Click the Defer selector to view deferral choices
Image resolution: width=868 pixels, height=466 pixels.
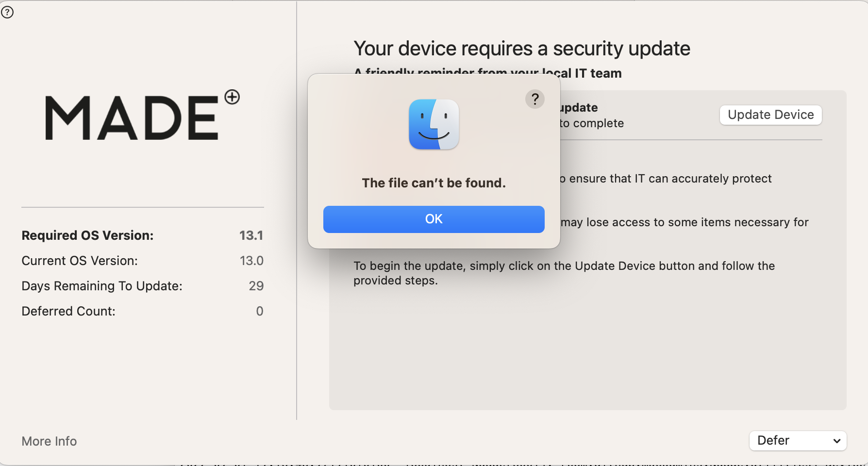[x=798, y=441]
